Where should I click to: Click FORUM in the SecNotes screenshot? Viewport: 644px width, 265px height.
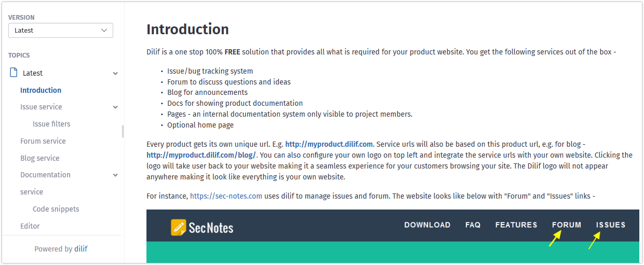pyautogui.click(x=567, y=225)
